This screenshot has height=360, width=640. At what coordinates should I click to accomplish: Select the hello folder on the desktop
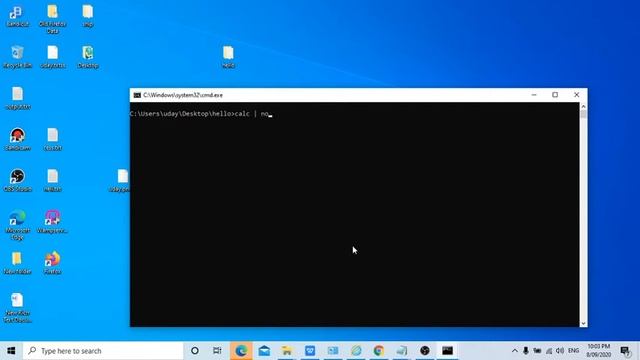point(228,57)
